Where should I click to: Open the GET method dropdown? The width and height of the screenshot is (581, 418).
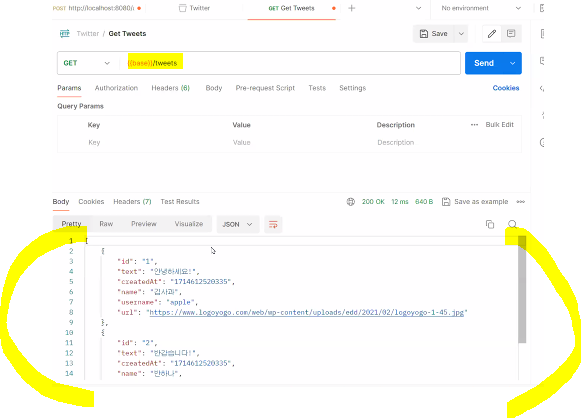pyautogui.click(x=87, y=63)
